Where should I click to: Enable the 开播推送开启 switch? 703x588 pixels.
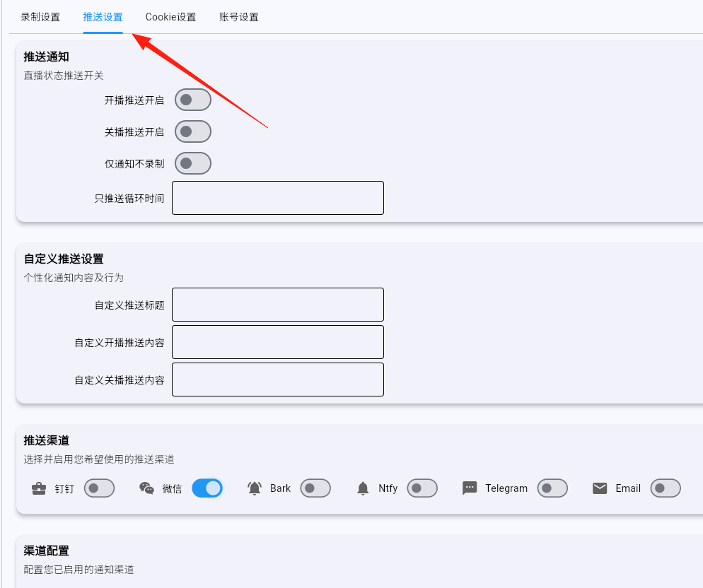193,100
